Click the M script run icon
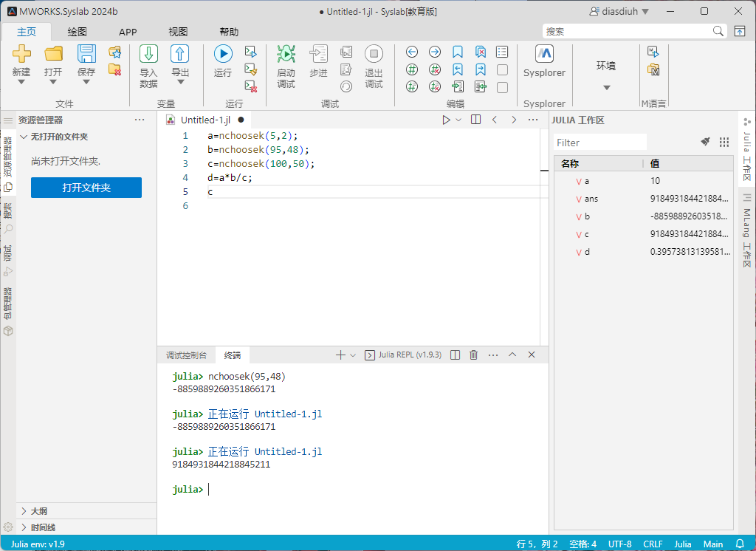 (x=653, y=52)
